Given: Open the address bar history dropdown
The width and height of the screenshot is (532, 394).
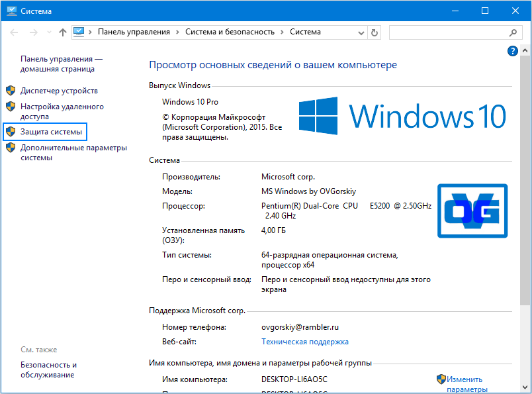Looking at the screenshot, I should click(361, 32).
